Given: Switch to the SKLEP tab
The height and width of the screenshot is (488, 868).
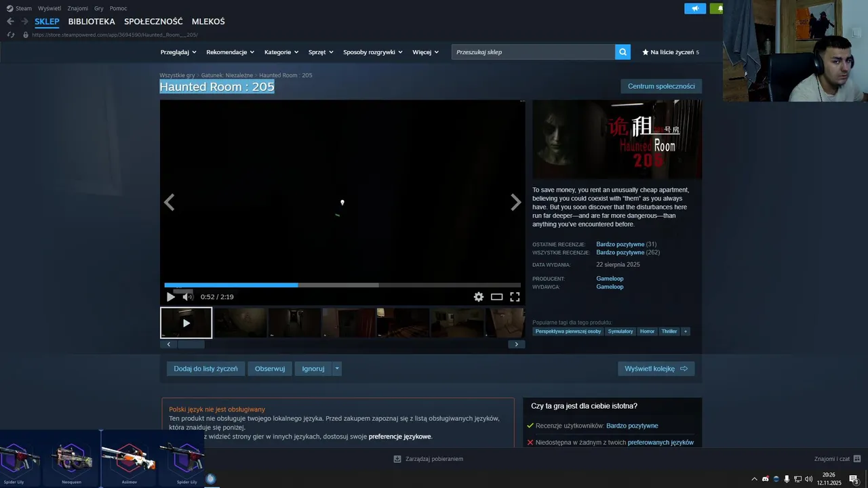Looking at the screenshot, I should [47, 22].
